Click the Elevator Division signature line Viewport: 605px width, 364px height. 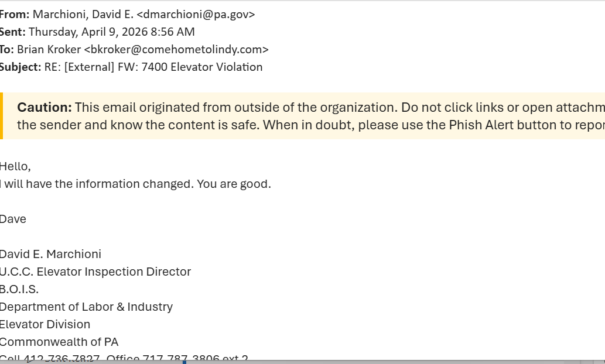coord(45,325)
